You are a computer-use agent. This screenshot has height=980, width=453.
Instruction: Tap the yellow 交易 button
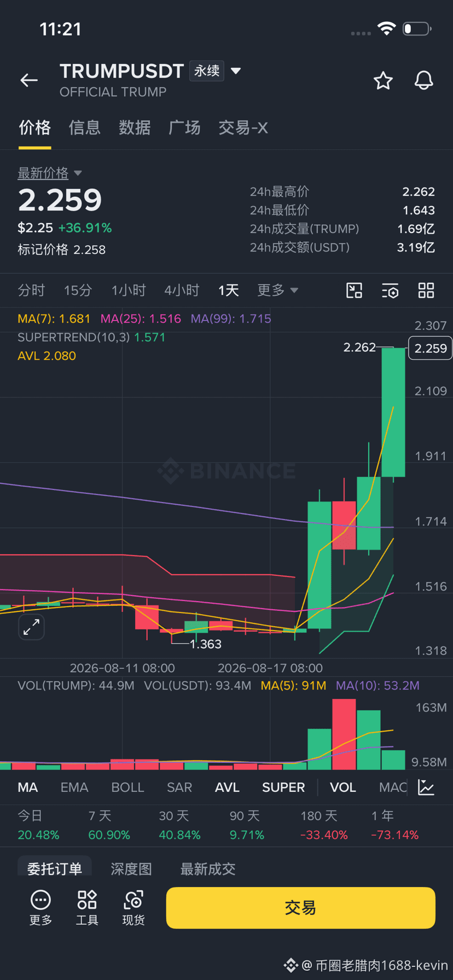(301, 908)
